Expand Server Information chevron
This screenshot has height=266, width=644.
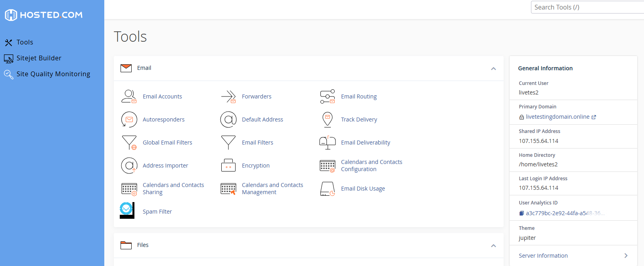click(626, 256)
